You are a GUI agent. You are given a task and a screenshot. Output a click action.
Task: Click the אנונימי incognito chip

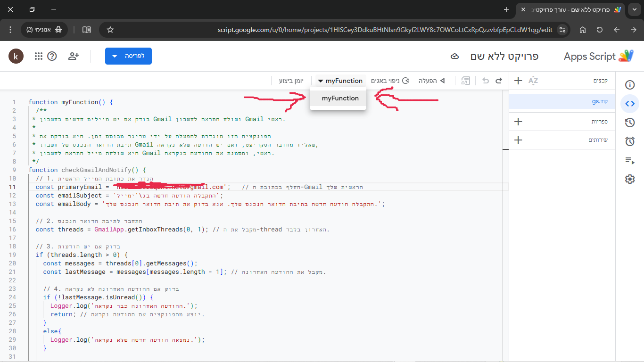click(45, 30)
